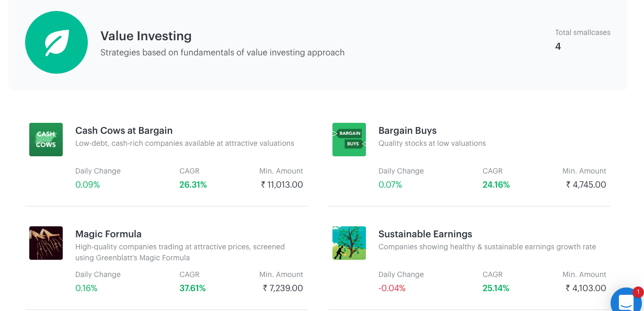The height and width of the screenshot is (311, 644).
Task: Click the Sustainable Earnings tree thumbnail
Action: click(x=349, y=243)
